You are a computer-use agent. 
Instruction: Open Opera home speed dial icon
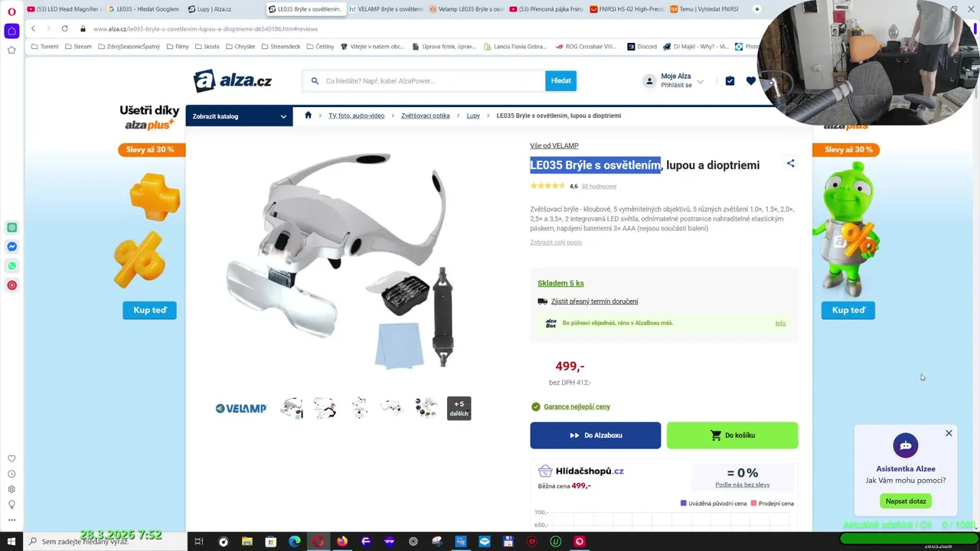point(11,31)
